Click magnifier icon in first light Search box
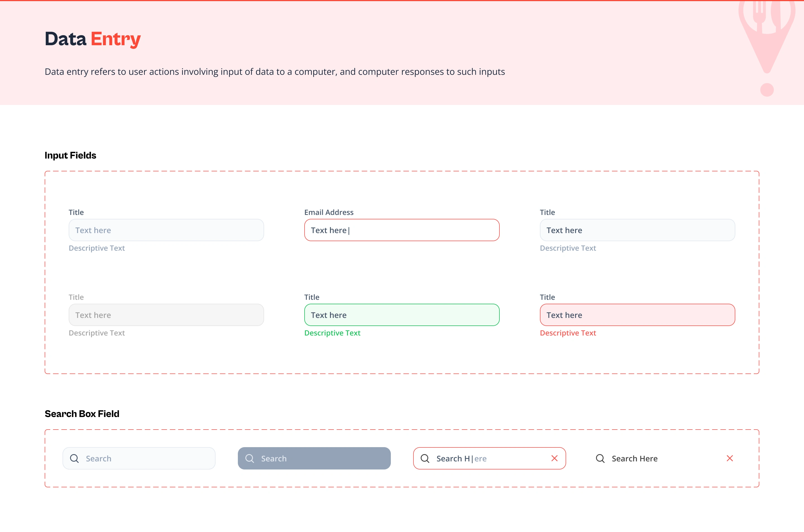 tap(74, 458)
